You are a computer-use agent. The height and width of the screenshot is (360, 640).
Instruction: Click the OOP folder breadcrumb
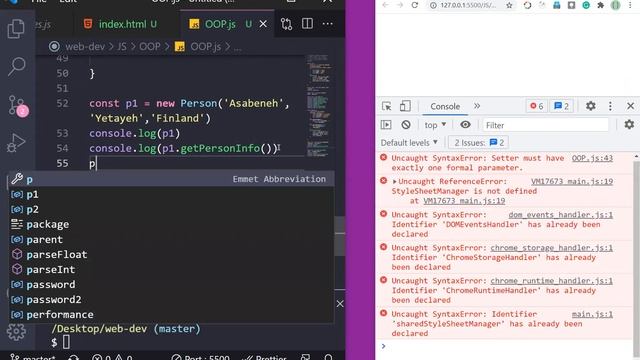click(x=150, y=47)
